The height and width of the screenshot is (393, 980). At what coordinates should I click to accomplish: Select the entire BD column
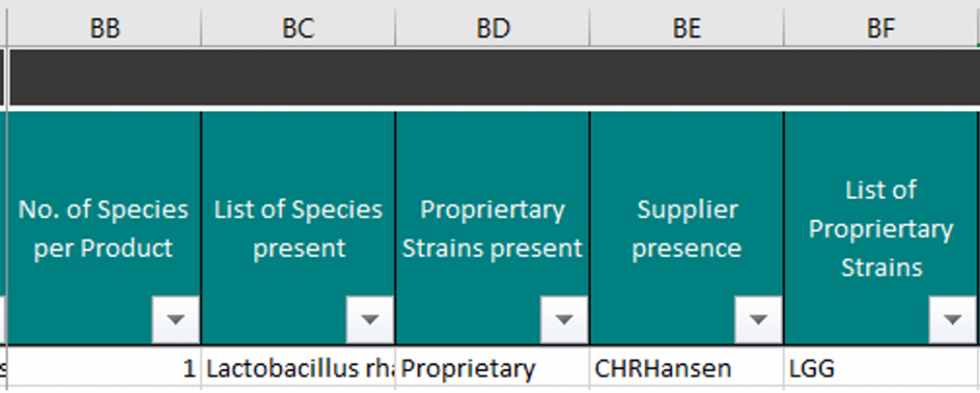coord(493,28)
